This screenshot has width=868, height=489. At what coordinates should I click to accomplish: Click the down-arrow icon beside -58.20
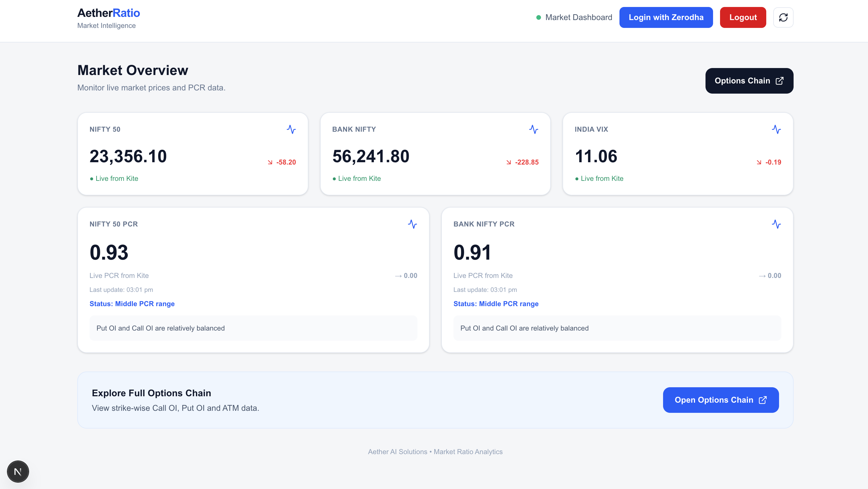click(x=270, y=163)
